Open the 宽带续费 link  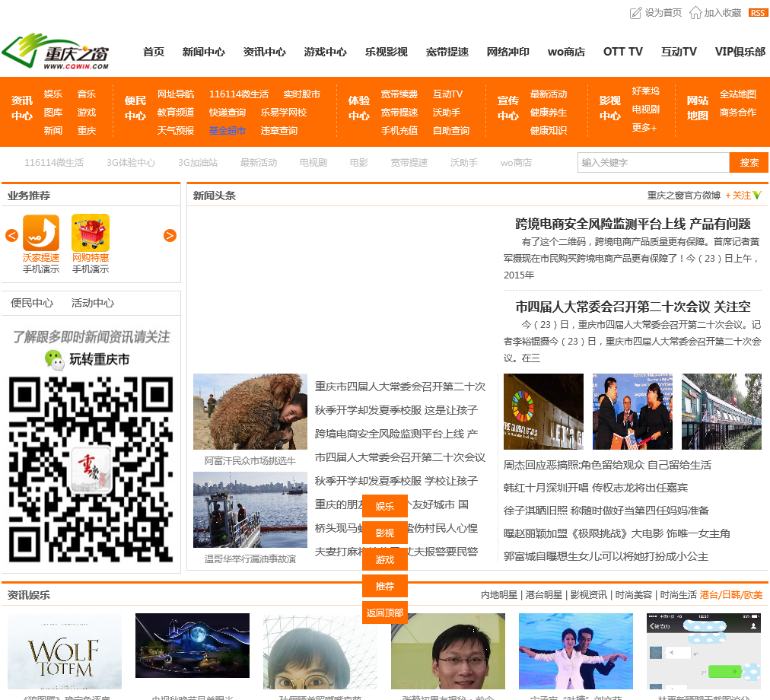[399, 94]
